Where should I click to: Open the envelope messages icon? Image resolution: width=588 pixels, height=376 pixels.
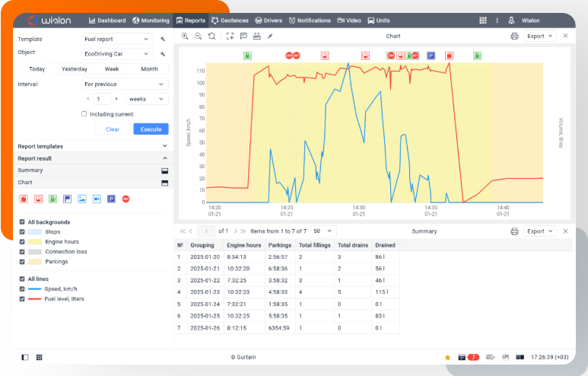[490, 357]
